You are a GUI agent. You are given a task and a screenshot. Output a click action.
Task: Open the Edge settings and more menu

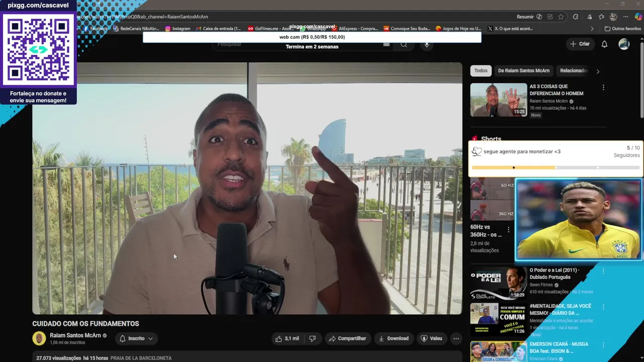[x=626, y=17]
